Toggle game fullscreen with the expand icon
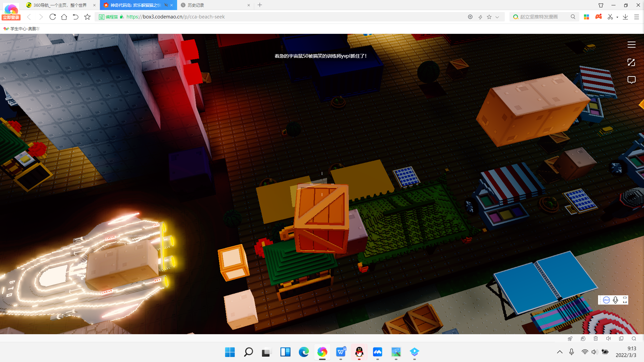Viewport: 644px width, 362px height. pyautogui.click(x=631, y=62)
